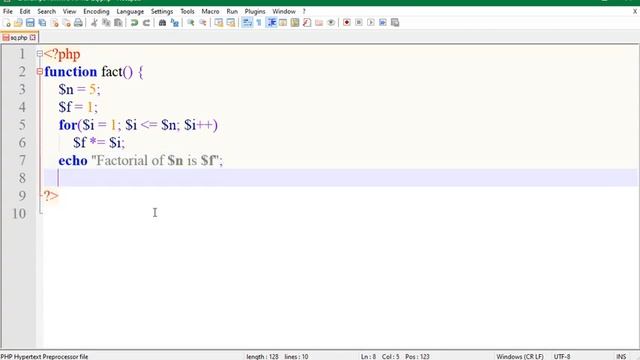Click 'Ln : 8' in the status bar

point(368,356)
